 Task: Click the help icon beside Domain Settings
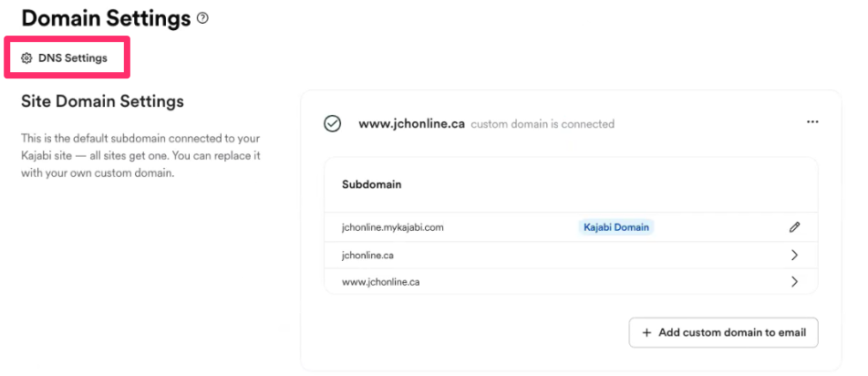[203, 17]
